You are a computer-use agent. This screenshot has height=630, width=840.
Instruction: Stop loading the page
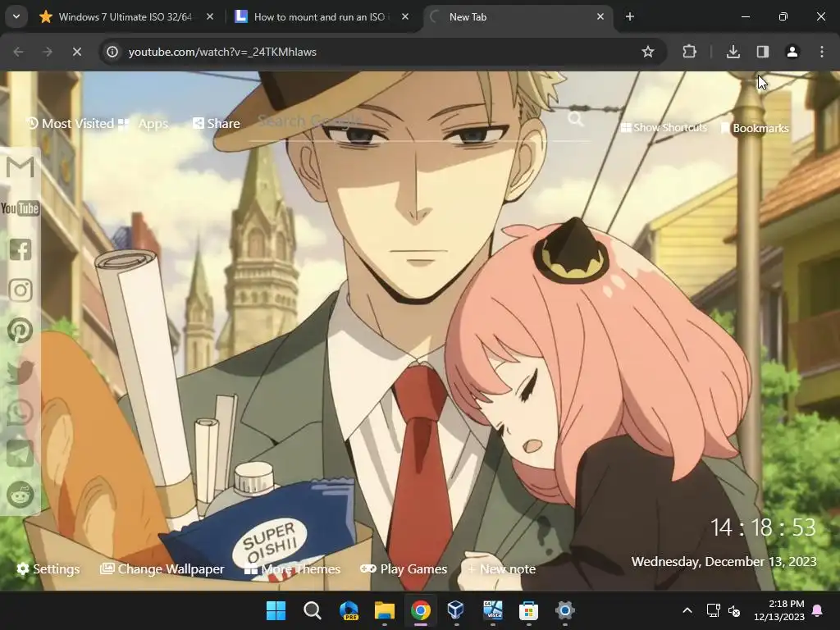(x=76, y=52)
